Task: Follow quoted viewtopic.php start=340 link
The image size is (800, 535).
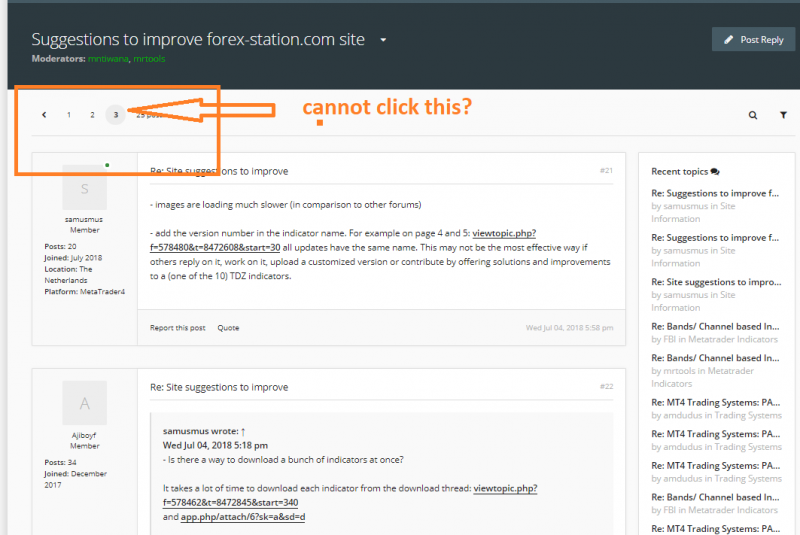Action: 350,495
